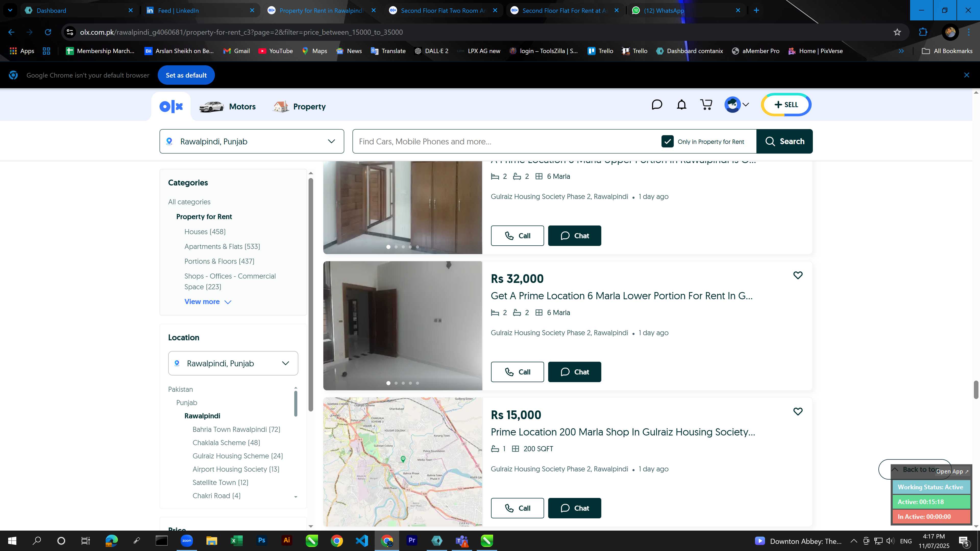Click the Search button
The width and height of the screenshot is (980, 551).
785,142
